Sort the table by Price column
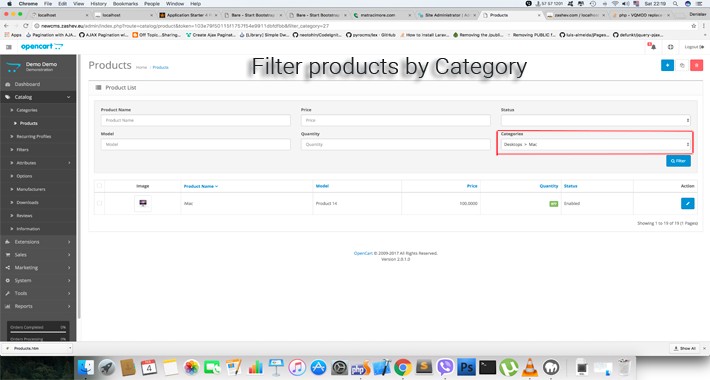 472,186
